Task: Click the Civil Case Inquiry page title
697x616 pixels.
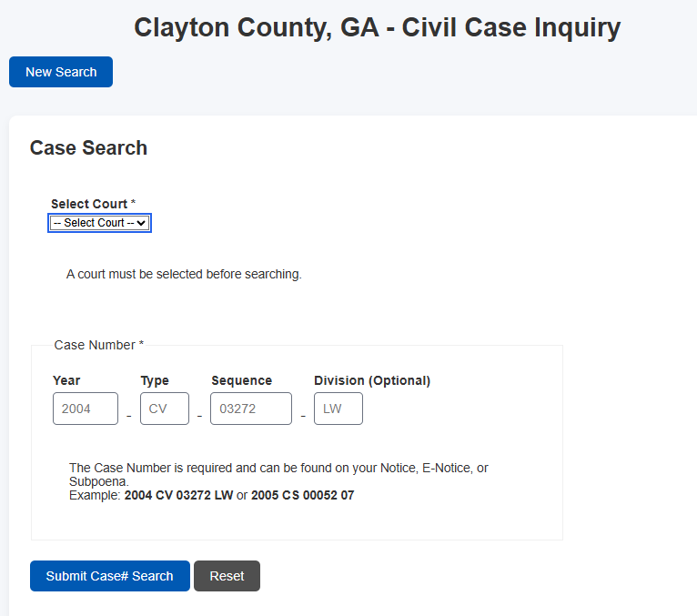Action: 377,27
